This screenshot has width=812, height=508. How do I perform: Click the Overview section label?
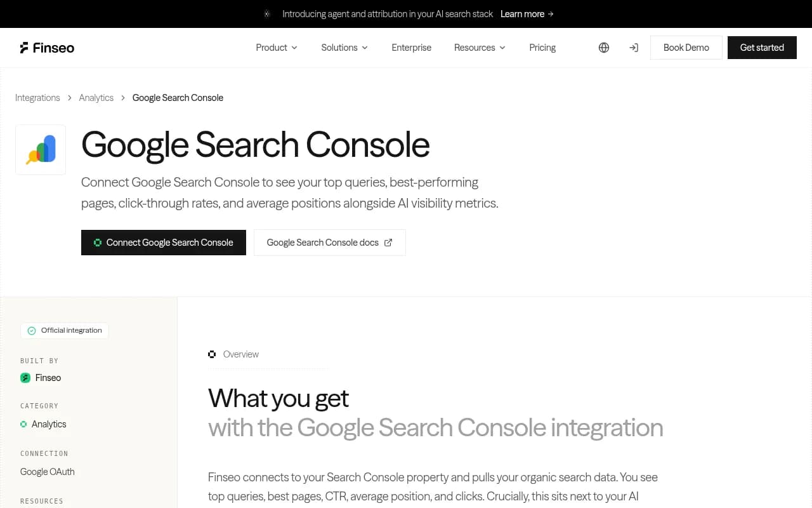coord(241,354)
